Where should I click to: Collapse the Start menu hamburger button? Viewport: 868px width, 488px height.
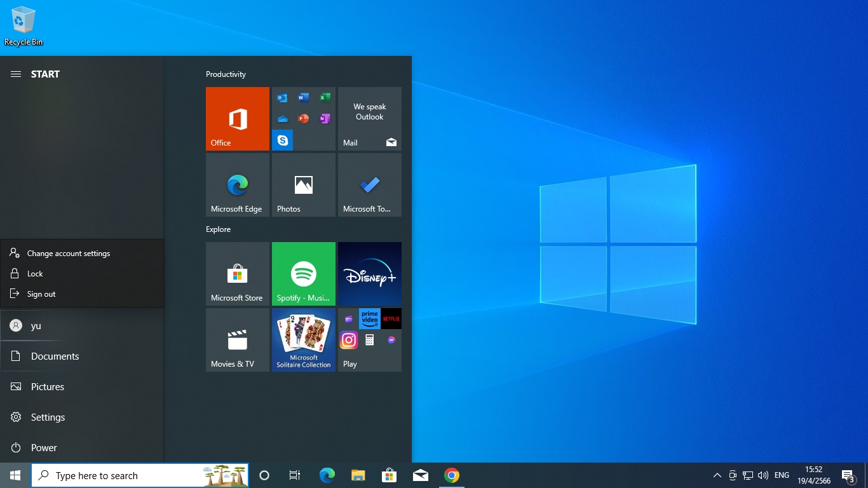(16, 74)
